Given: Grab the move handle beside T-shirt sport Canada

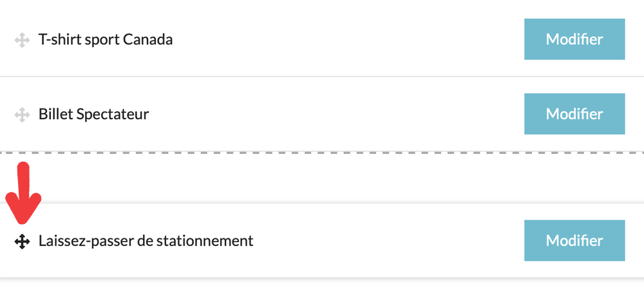Looking at the screenshot, I should pos(22,40).
